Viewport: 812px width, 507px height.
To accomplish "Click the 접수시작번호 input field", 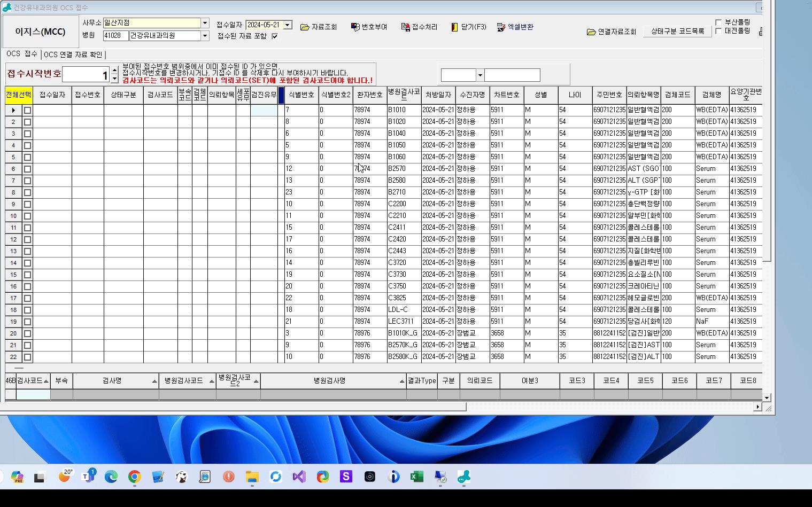I will coord(86,75).
